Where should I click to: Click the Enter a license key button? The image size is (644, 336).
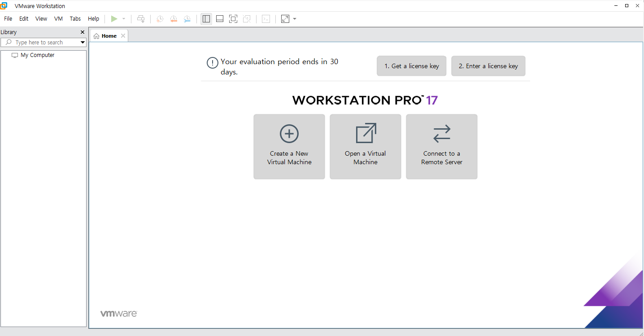(x=488, y=66)
